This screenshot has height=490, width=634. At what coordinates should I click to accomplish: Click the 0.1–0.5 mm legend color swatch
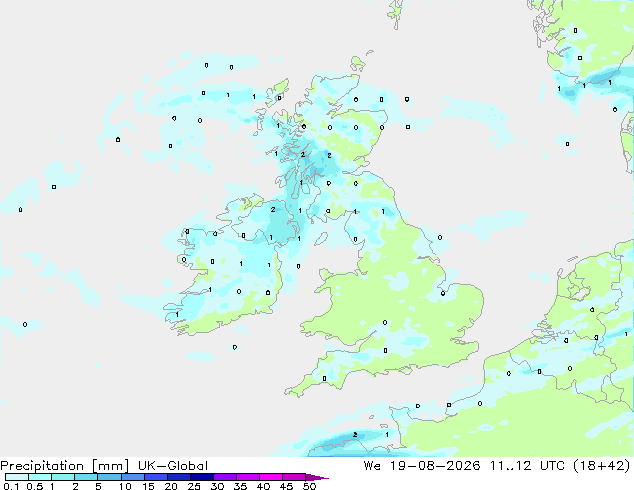17,477
